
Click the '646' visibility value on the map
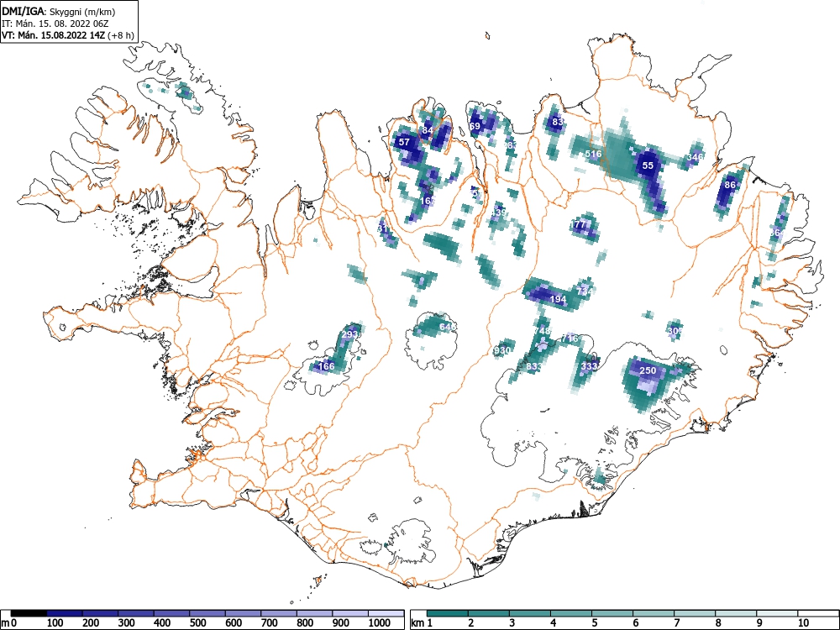click(448, 327)
